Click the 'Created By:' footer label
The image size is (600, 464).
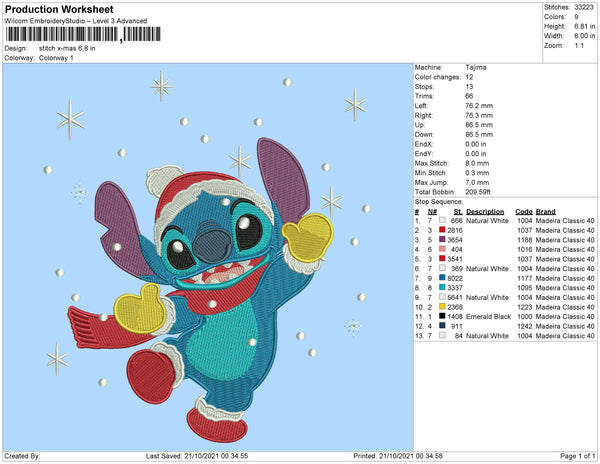coord(22,456)
